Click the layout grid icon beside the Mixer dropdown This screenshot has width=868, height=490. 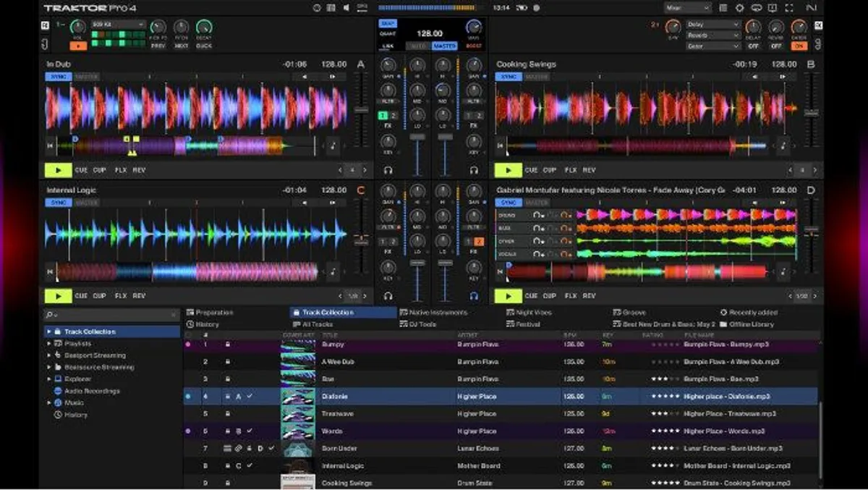(723, 7)
